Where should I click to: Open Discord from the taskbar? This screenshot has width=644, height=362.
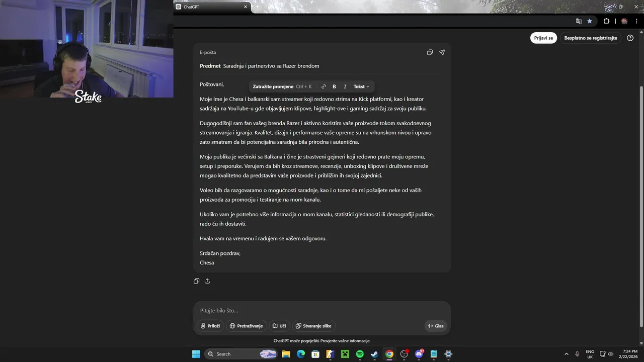click(x=419, y=354)
